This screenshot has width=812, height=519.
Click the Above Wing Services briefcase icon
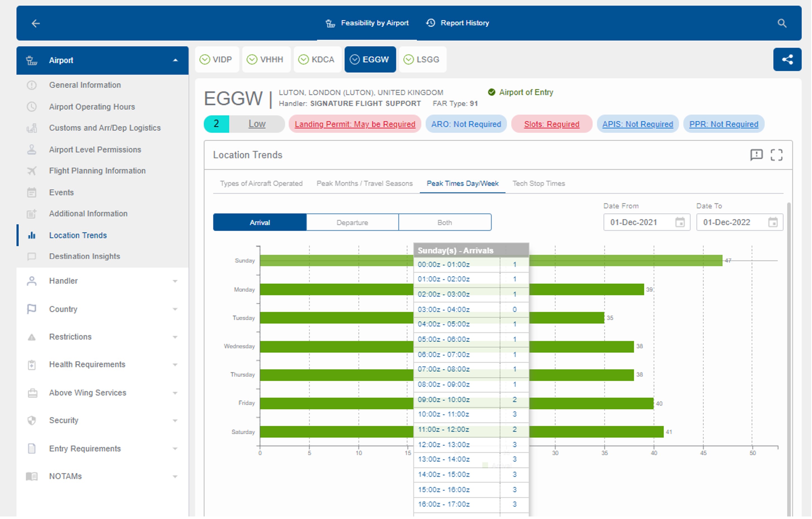(33, 393)
